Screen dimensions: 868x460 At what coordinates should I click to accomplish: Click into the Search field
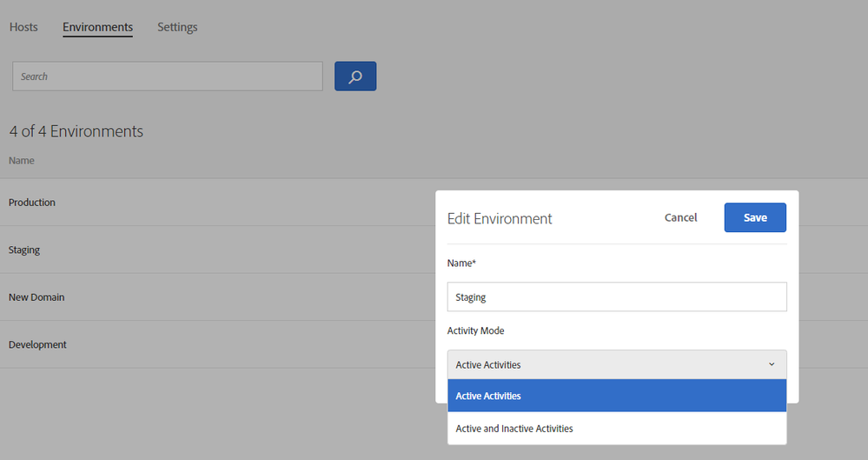click(167, 77)
